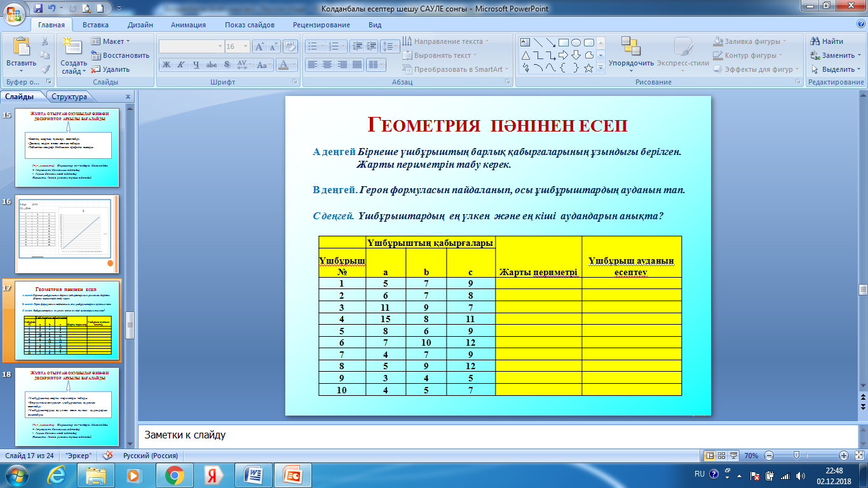Open the columns dropdown
This screenshot has width=868, height=488.
(x=377, y=64)
